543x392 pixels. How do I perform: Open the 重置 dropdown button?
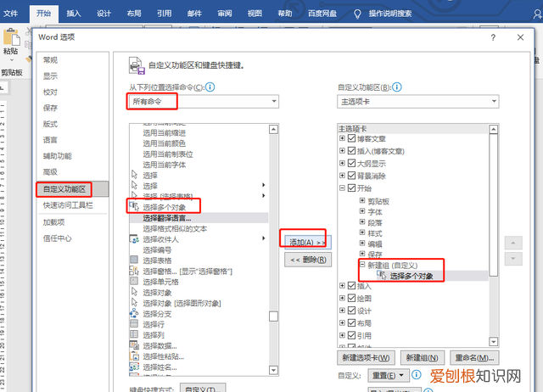tap(387, 375)
